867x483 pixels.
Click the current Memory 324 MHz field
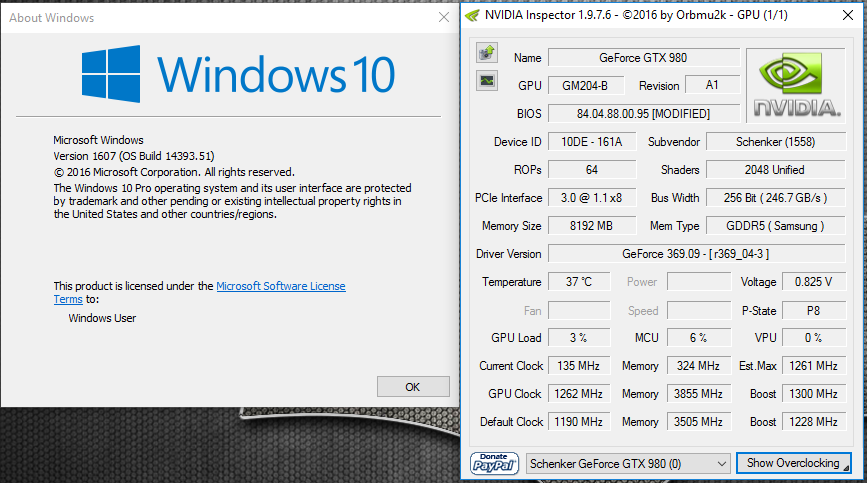(699, 366)
